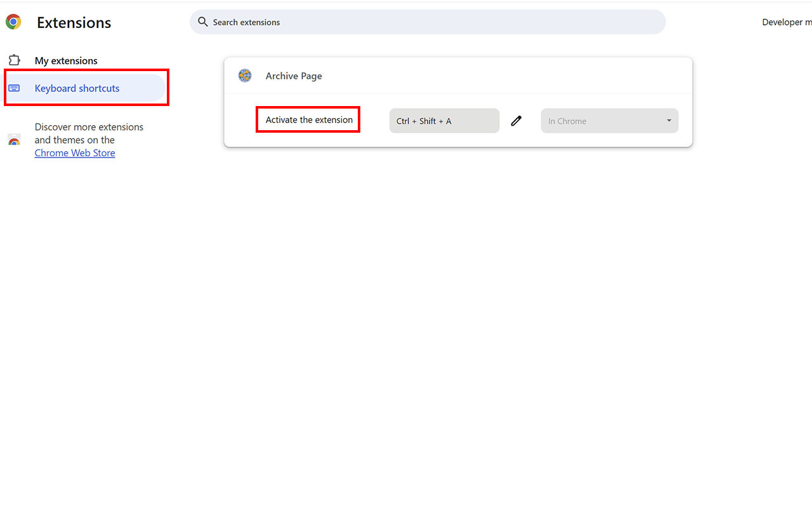Focus the Search extensions field

click(428, 22)
